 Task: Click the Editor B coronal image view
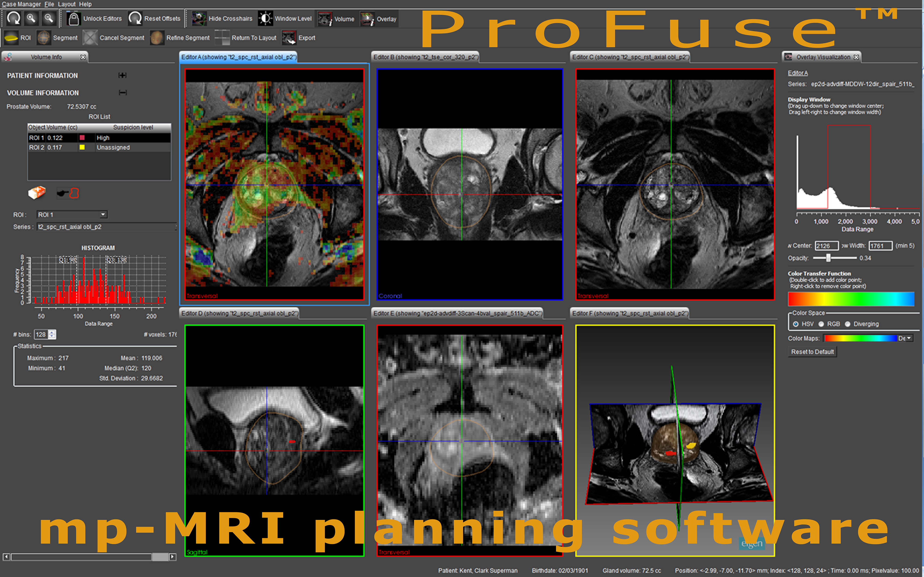[x=470, y=184]
